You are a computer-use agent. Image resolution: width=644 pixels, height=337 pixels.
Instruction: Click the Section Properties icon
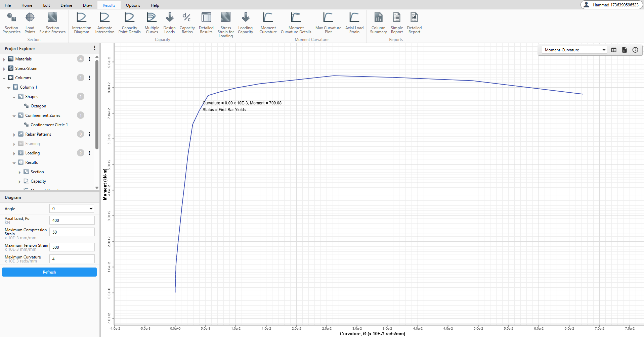pos(11,23)
